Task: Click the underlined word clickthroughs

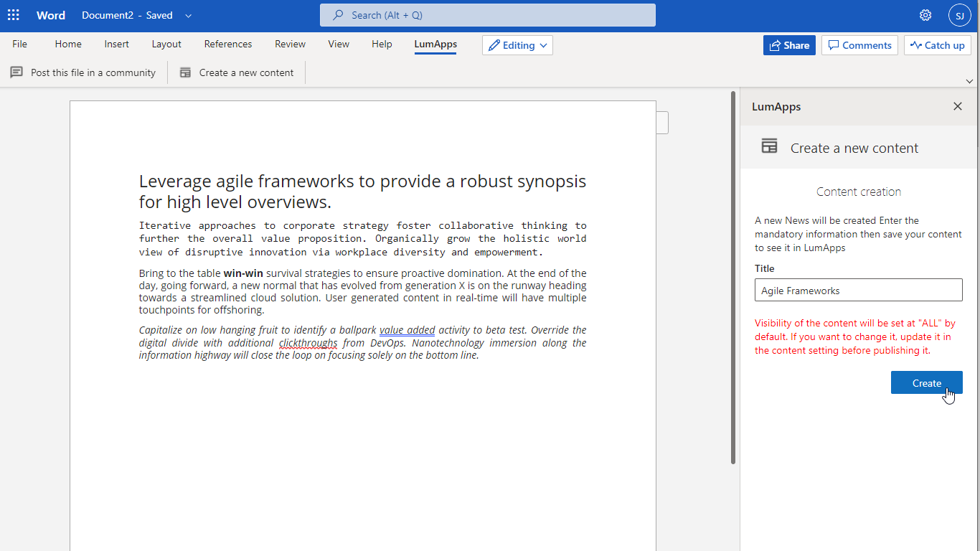Action: 308,343
